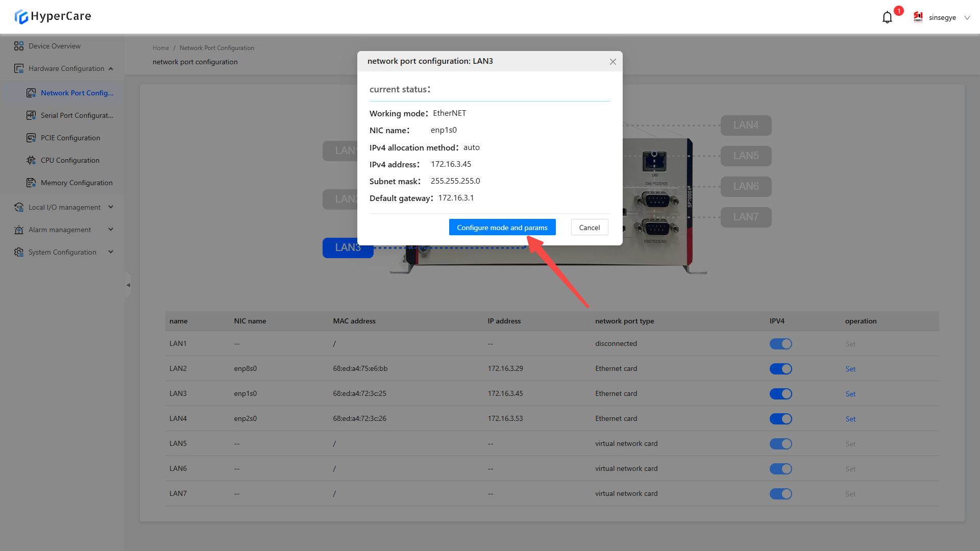Close the LAN3 configuration dialog
Screen dimensions: 980x551
tap(612, 62)
